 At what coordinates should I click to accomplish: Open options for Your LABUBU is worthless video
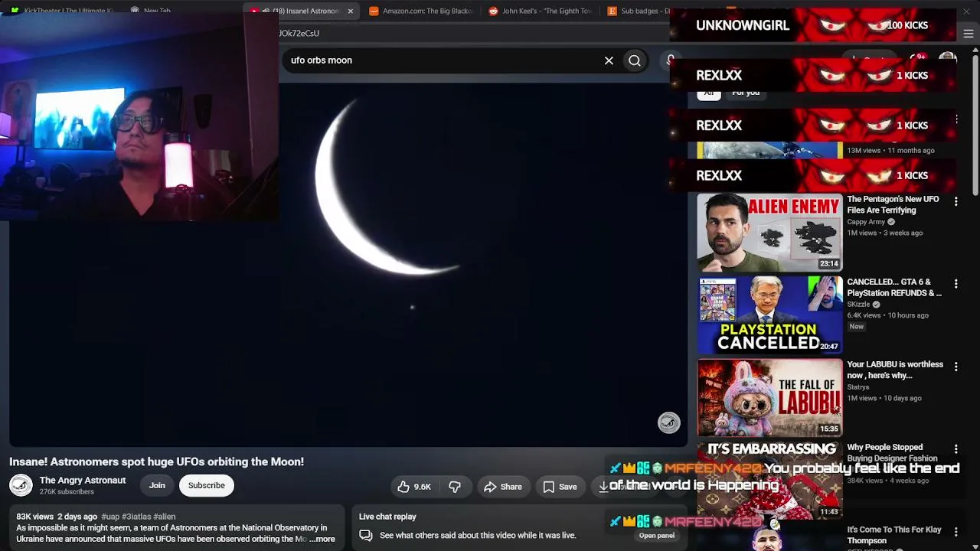(955, 367)
